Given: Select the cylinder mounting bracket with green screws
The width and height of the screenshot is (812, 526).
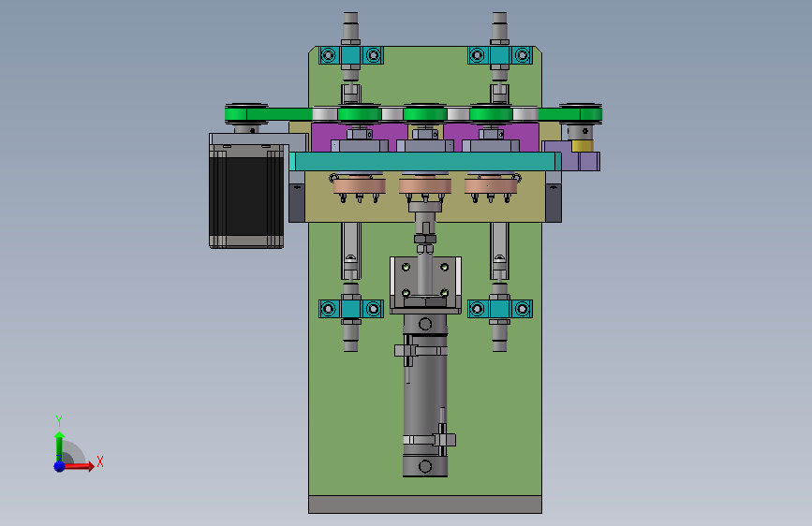Looking at the screenshot, I should (x=426, y=285).
